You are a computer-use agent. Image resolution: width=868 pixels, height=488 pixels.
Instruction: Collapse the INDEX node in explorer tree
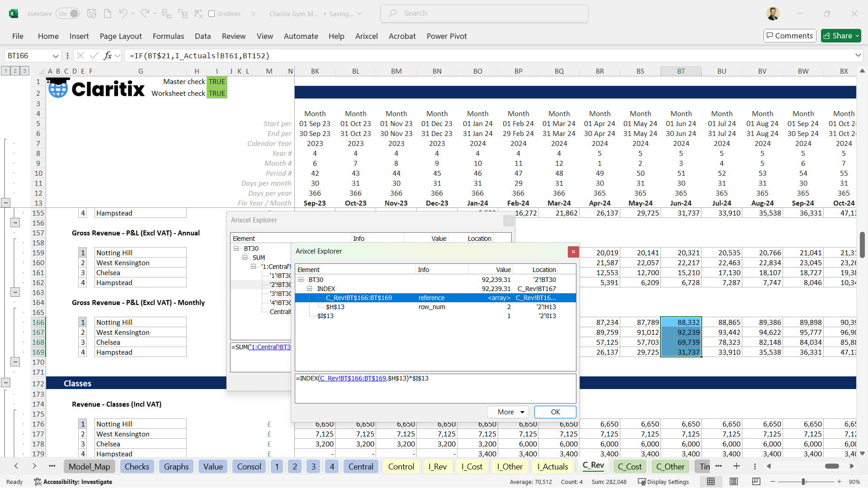click(309, 289)
